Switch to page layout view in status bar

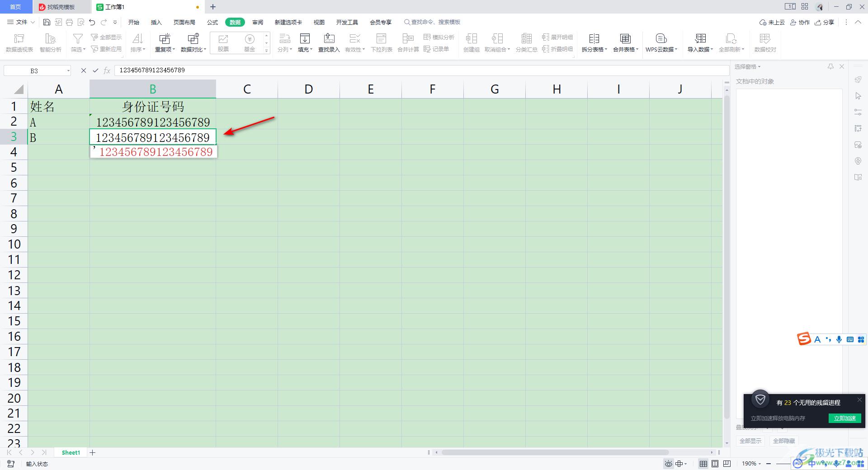click(x=715, y=464)
